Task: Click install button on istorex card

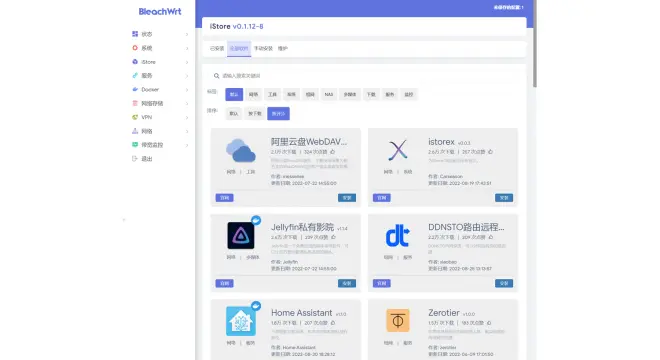Action: (x=504, y=197)
